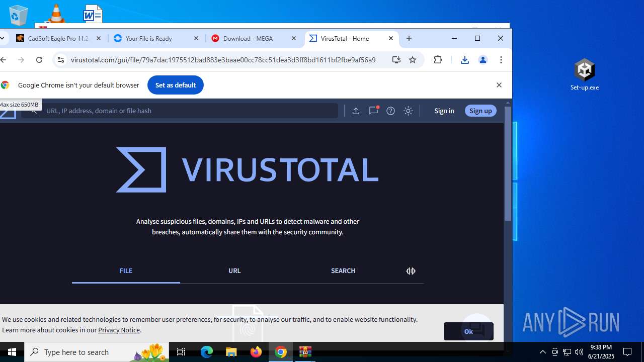Open Chrome downloads icon
644x362 pixels.
[x=464, y=60]
